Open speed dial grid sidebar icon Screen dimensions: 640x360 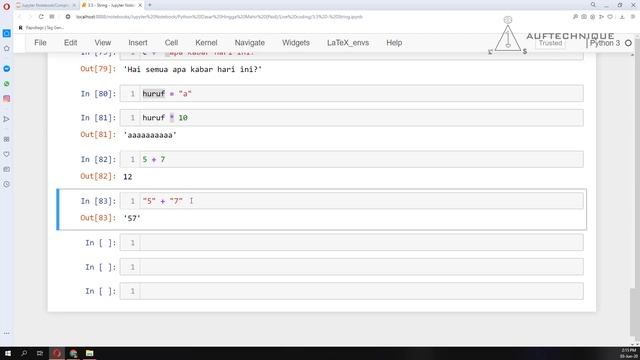tap(7, 139)
